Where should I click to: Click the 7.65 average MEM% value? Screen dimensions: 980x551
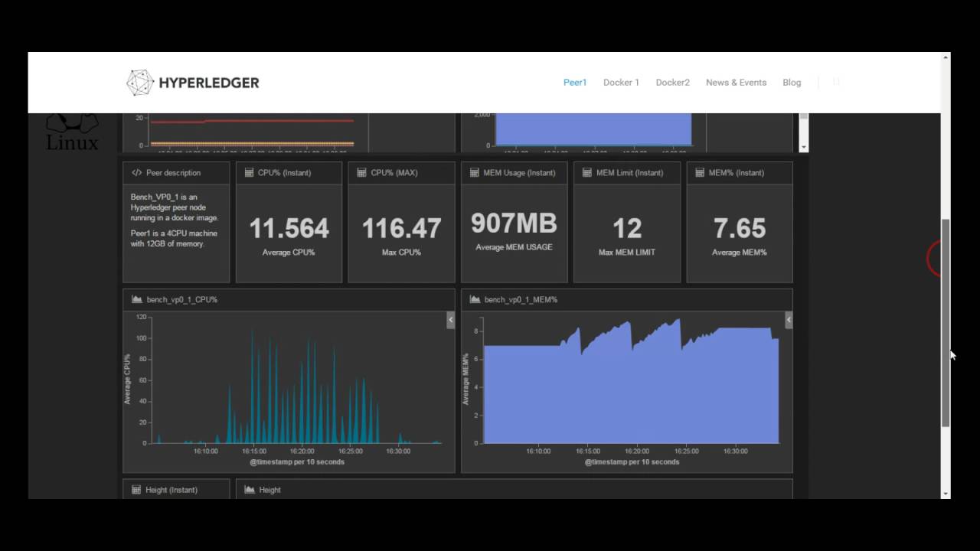pyautogui.click(x=739, y=228)
